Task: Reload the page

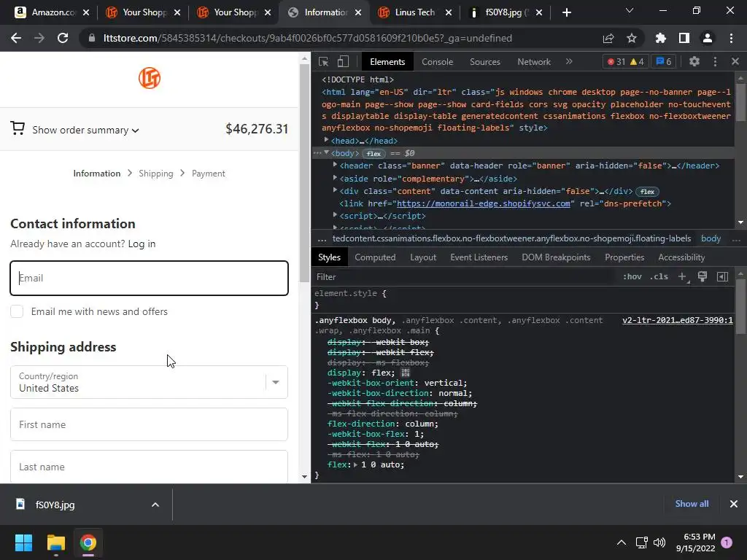Action: [63, 38]
